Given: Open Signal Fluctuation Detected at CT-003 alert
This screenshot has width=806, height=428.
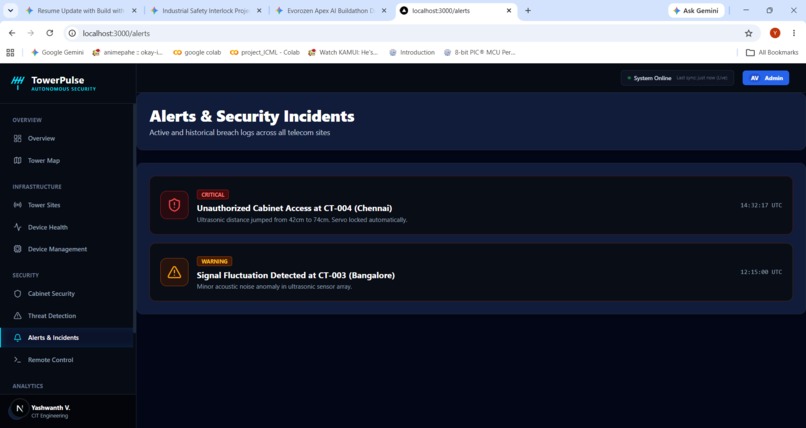Looking at the screenshot, I should pyautogui.click(x=471, y=272).
